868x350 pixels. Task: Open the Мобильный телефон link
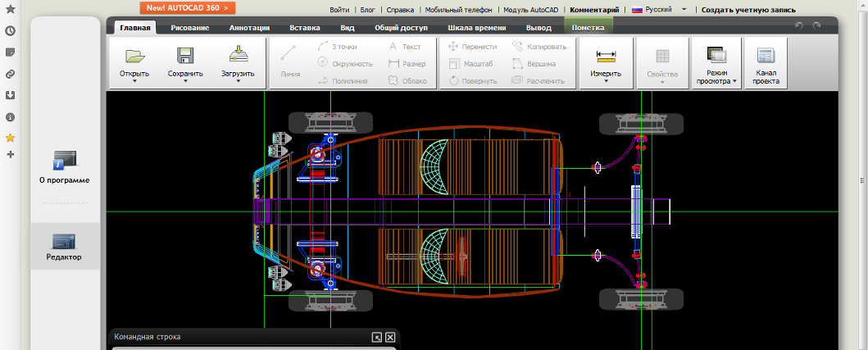click(458, 9)
